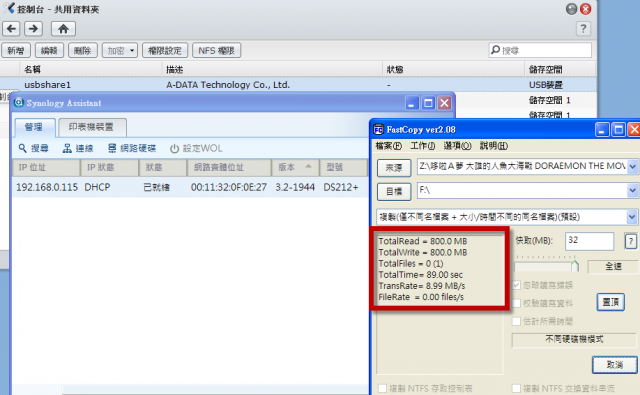Screen dimensions: 640x395
Task: Click the 取消 cancel button in FastCopy
Action: [615, 365]
